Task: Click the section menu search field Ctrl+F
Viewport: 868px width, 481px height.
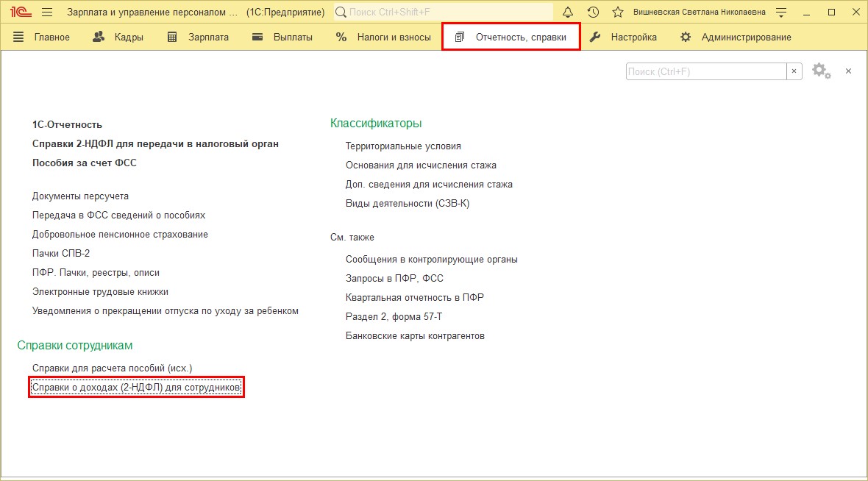Action: (x=706, y=71)
